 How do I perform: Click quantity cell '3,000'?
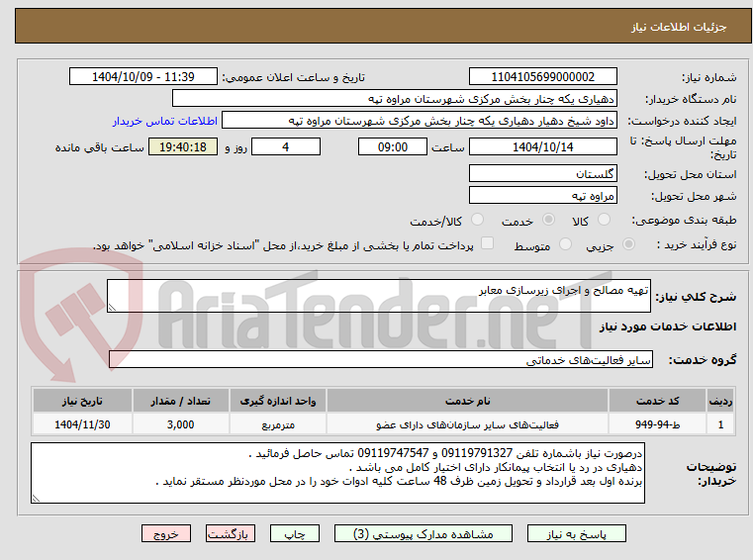coord(180,424)
